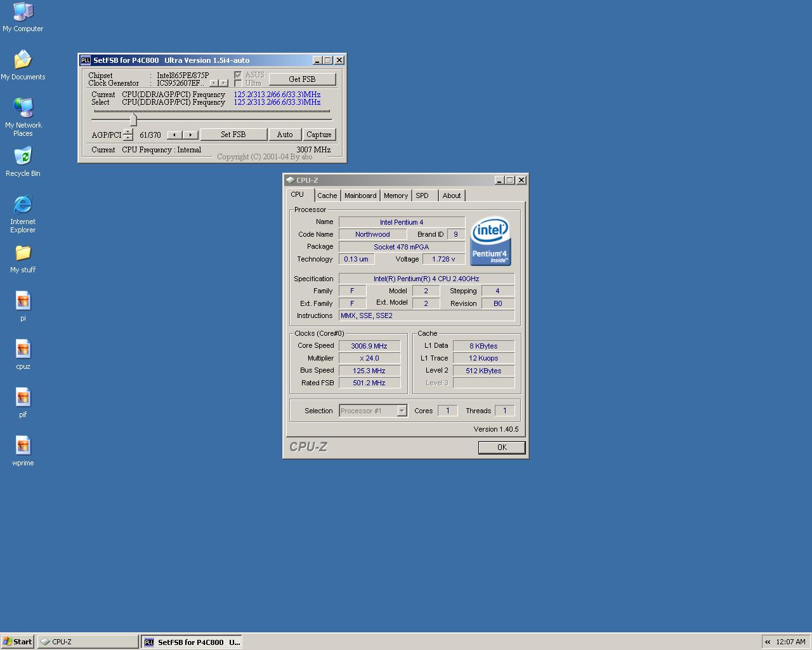Switch to the Memory tab
812x650 pixels.
396,196
